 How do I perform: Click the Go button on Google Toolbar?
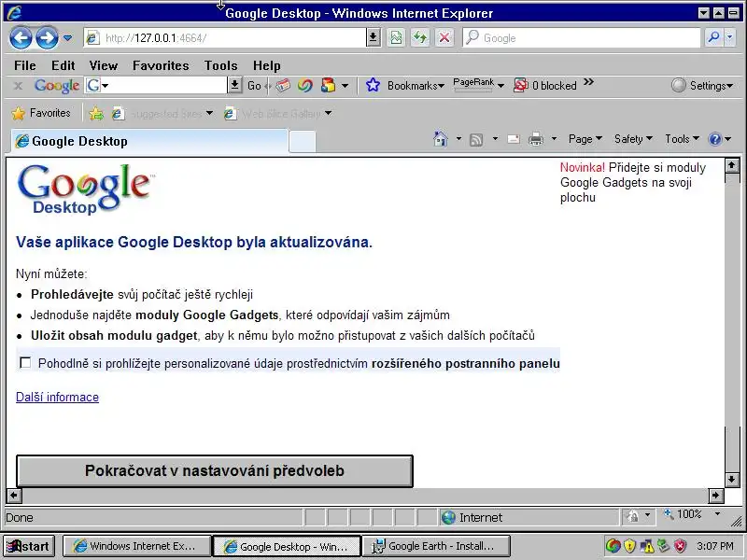point(254,86)
